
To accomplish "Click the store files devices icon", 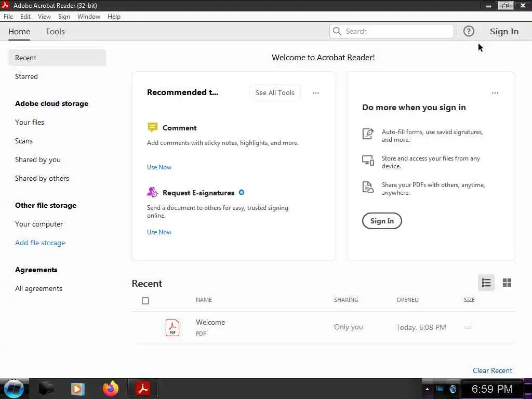I will coord(368,160).
